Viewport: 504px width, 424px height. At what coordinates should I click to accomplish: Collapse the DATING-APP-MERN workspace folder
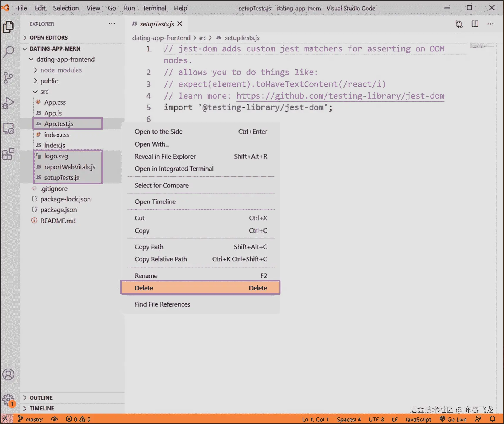[x=73, y=48]
